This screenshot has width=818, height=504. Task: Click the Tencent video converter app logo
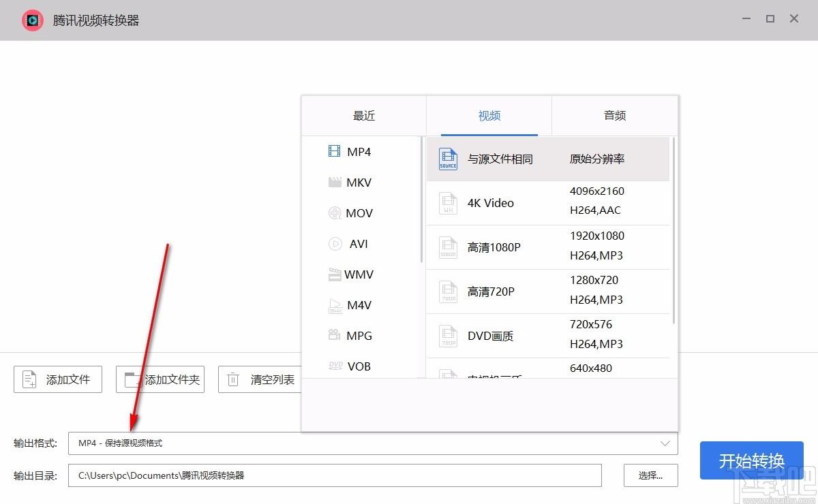(x=33, y=20)
